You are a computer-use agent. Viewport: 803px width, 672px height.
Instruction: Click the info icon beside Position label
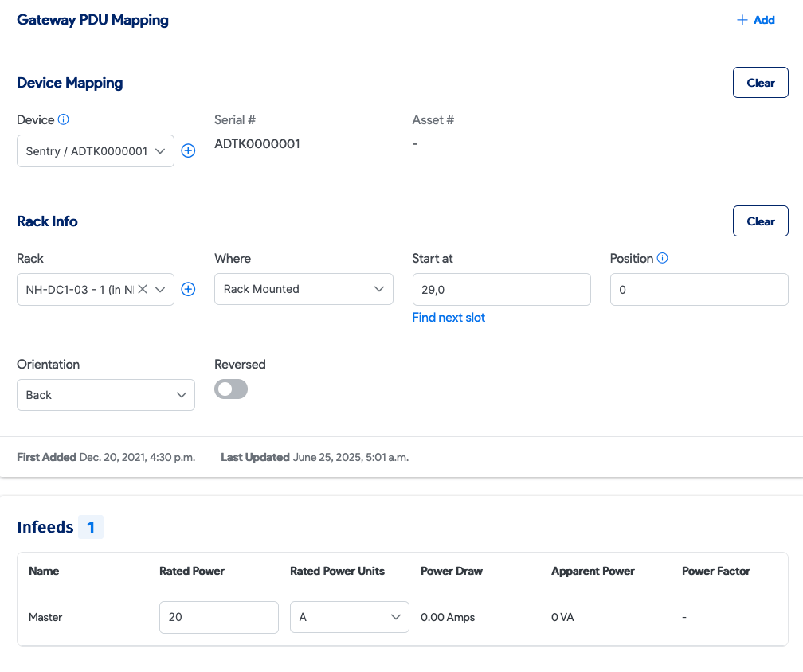point(663,259)
